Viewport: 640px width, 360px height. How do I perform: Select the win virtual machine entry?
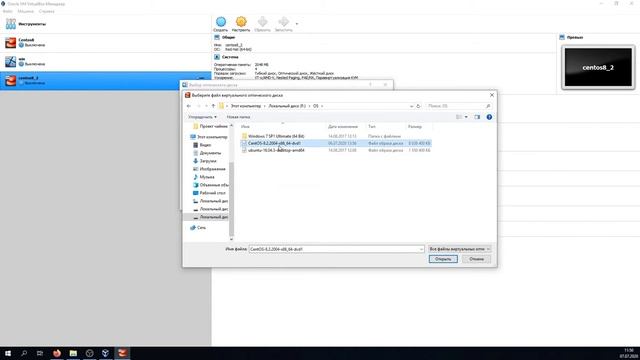tap(106, 62)
